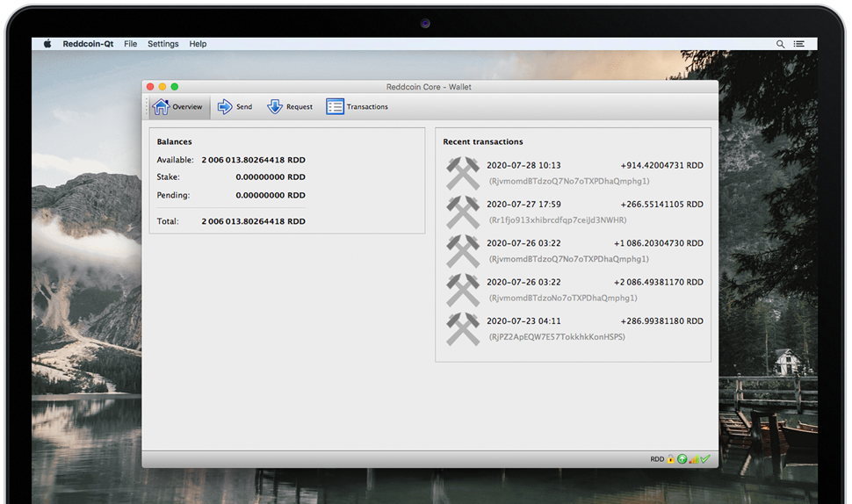
Task: Click the mined icon for 2020-07-28 10:13
Action: click(x=463, y=173)
